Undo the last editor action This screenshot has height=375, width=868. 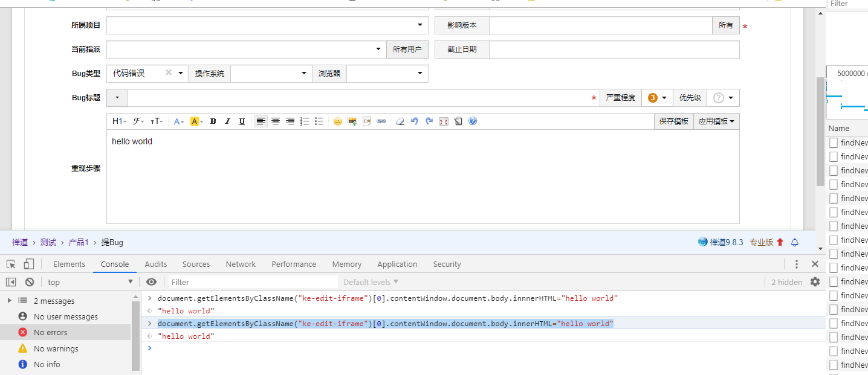pyautogui.click(x=414, y=121)
